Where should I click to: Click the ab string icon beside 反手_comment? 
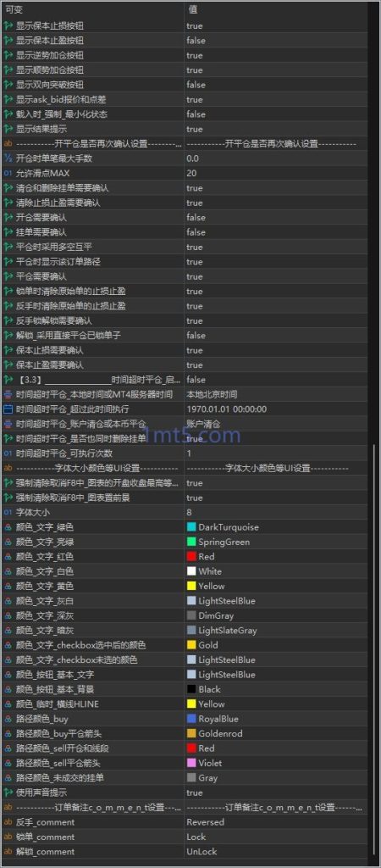tap(8, 822)
